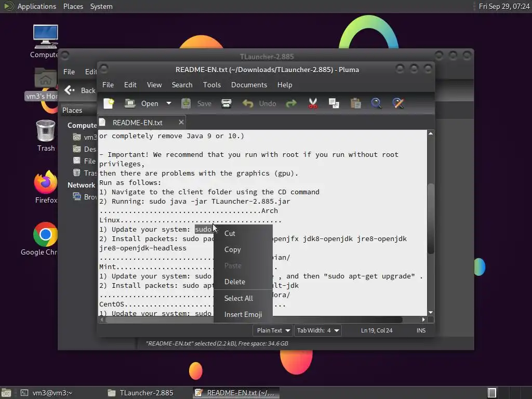Viewport: 532px width, 399px height.
Task: Open File menu in TLauncher file manager window
Action: pyautogui.click(x=69, y=72)
